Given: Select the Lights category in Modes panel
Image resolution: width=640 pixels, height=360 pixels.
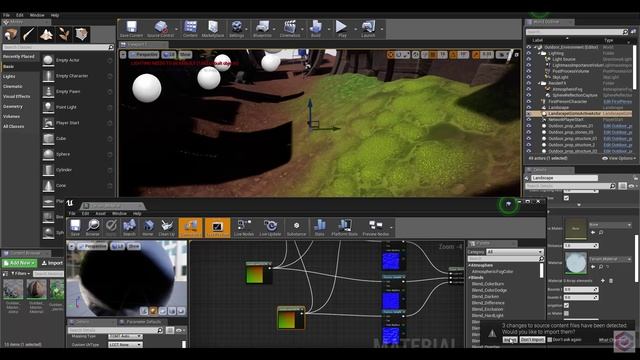Looking at the screenshot, I should [9, 76].
